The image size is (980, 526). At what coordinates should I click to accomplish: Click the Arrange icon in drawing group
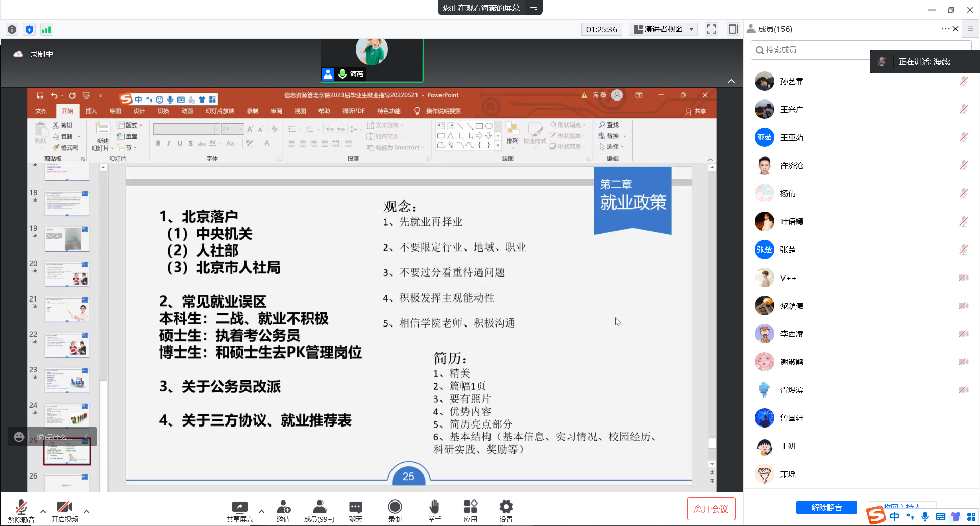pos(512,134)
